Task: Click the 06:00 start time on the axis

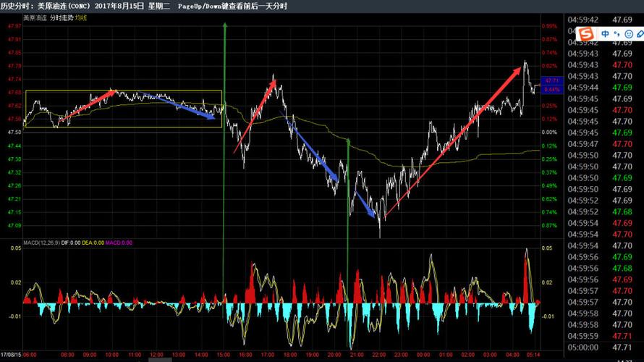Action: (30, 355)
